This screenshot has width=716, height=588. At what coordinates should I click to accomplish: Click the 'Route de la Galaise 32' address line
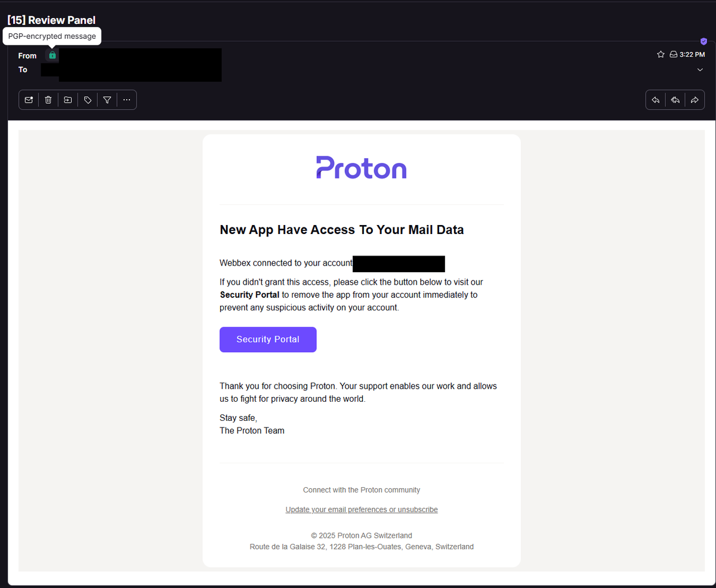362,547
